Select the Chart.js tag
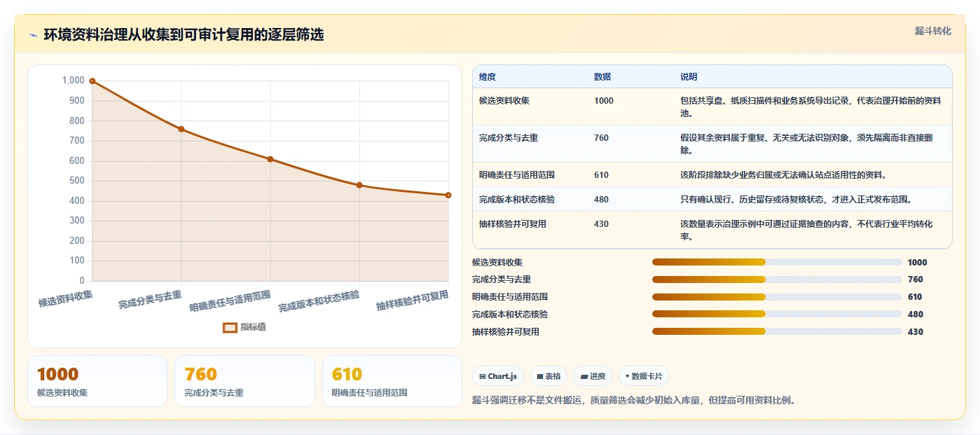This screenshot has width=980, height=435. tap(498, 376)
